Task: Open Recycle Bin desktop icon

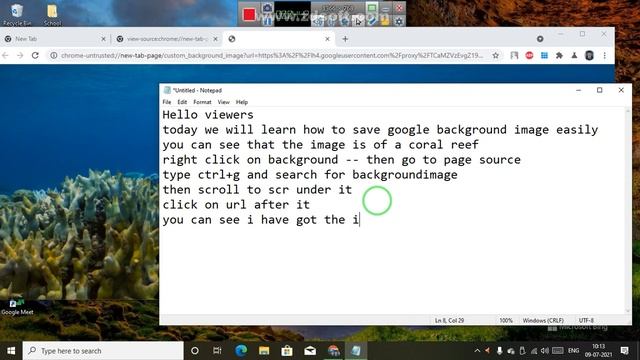Action: pyautogui.click(x=17, y=15)
